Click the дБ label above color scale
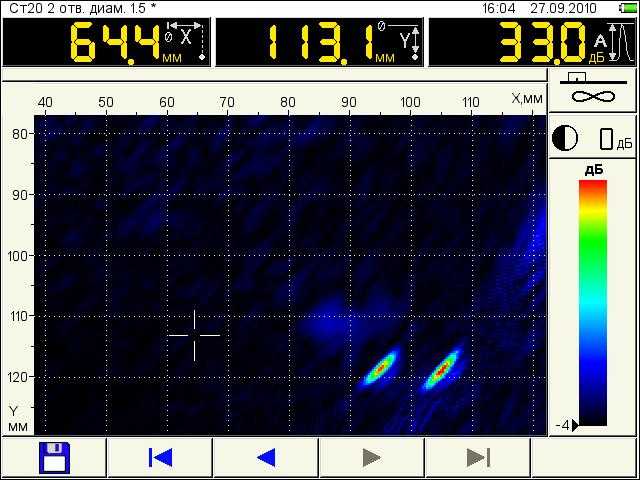Viewport: 640px width, 480px height. click(x=593, y=170)
